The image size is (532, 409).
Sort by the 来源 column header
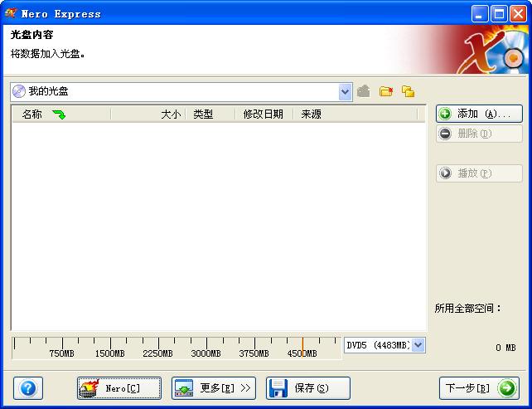pos(355,114)
